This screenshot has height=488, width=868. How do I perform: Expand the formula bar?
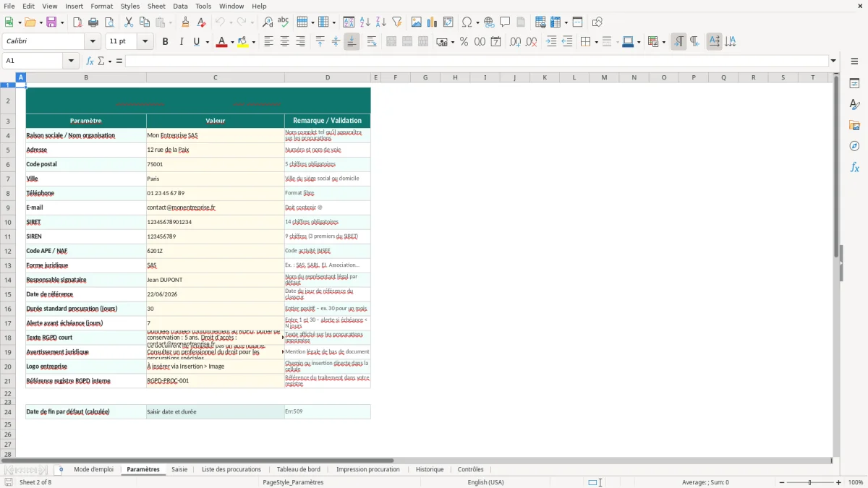pyautogui.click(x=833, y=61)
